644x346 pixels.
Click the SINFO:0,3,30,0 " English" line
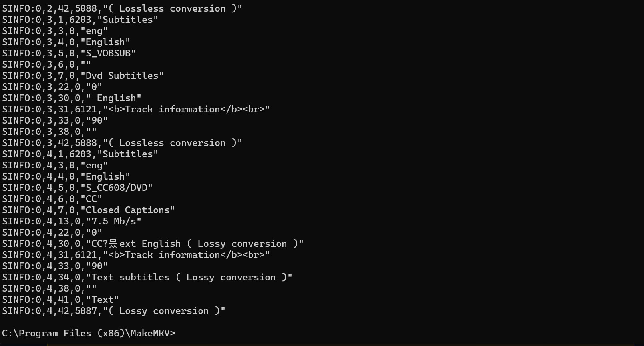pyautogui.click(x=72, y=98)
